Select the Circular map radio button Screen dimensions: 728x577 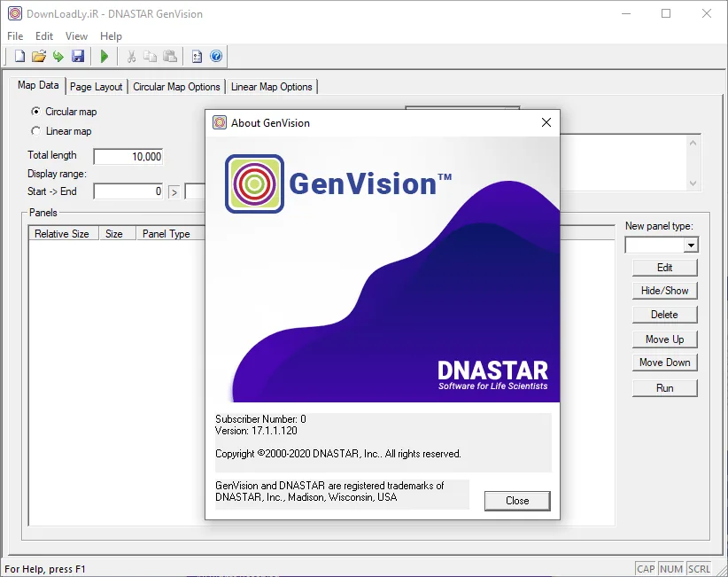click(35, 112)
